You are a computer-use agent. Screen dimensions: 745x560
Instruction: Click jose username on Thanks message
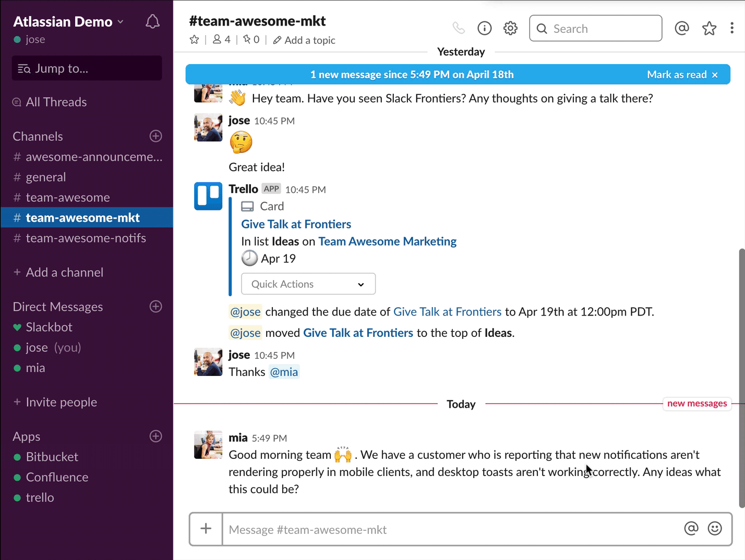click(x=239, y=355)
